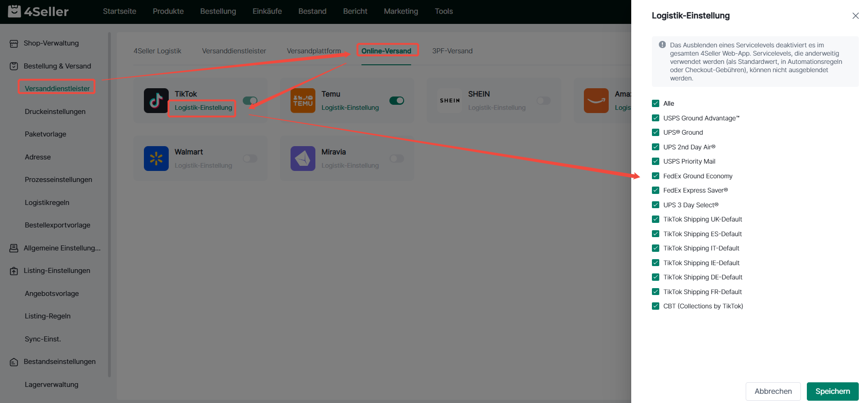Open Druckeinstellungen in the sidebar

click(55, 112)
